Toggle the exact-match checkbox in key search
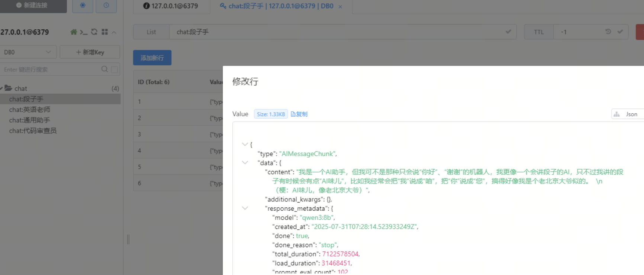The width and height of the screenshot is (644, 275). pos(115,69)
